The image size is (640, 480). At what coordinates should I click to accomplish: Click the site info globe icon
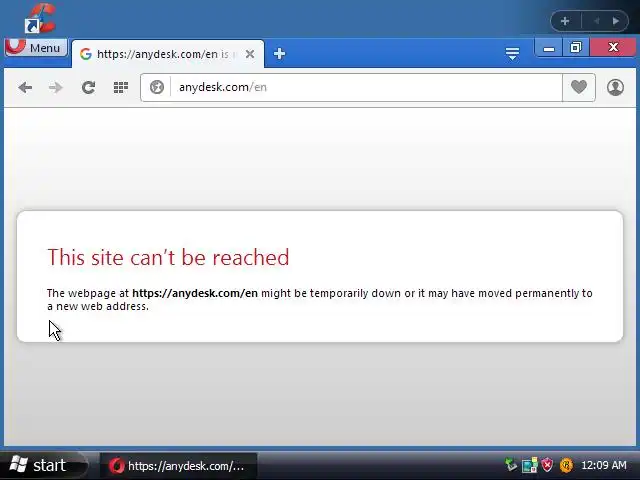(x=156, y=87)
